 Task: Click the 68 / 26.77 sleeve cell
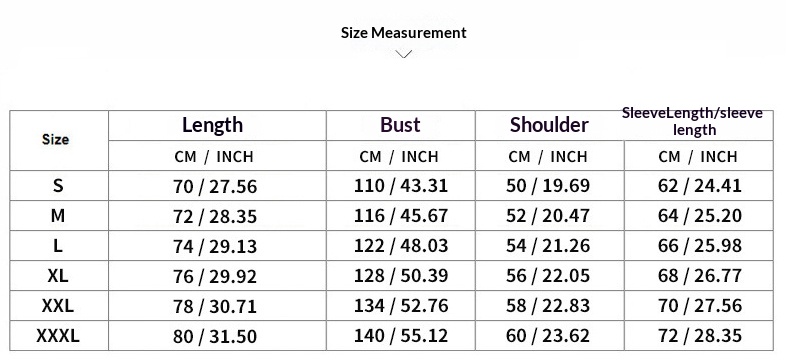[700, 276]
